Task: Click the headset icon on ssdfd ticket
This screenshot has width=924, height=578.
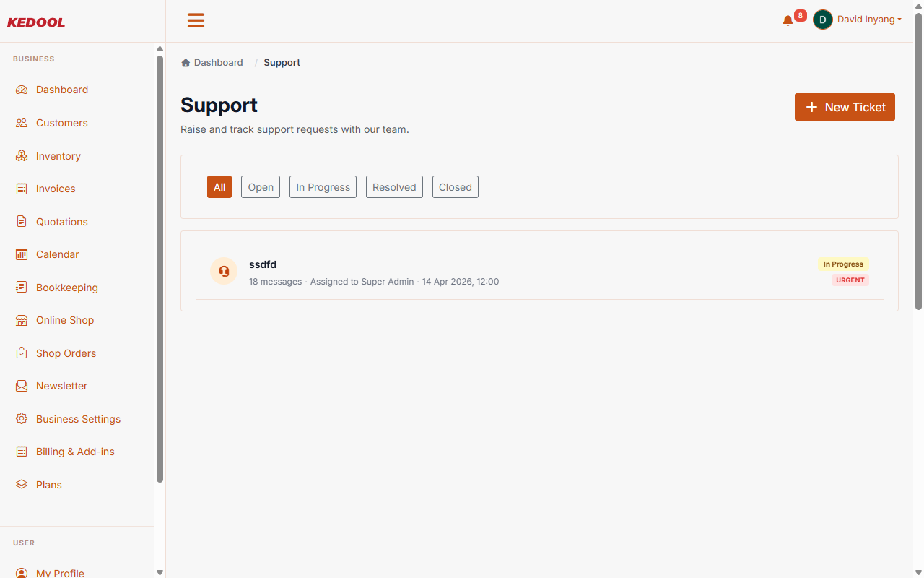Action: (x=224, y=271)
